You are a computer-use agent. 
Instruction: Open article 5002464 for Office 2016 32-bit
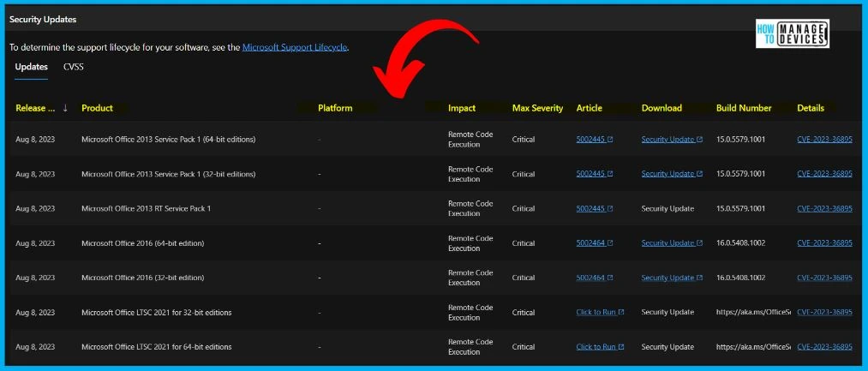click(x=595, y=278)
